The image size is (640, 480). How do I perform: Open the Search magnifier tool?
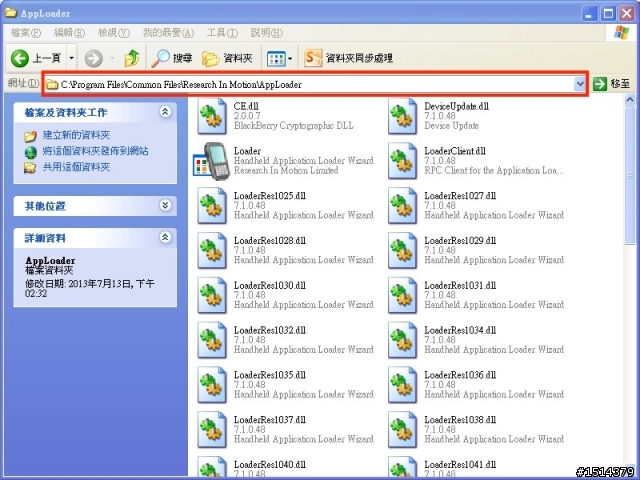[x=160, y=58]
